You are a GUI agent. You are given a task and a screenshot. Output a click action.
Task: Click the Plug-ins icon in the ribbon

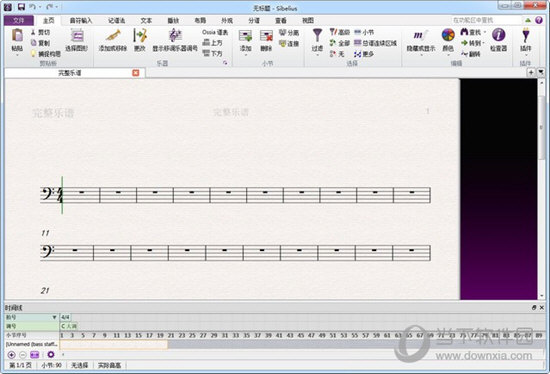525,36
